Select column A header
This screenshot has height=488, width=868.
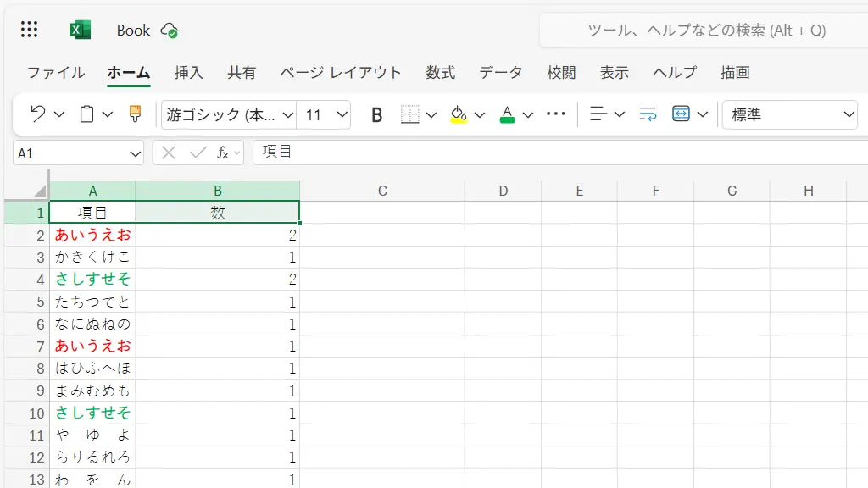point(92,191)
